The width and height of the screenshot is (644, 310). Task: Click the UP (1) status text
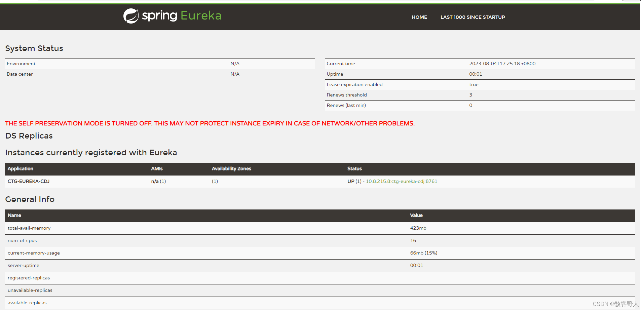(x=354, y=181)
